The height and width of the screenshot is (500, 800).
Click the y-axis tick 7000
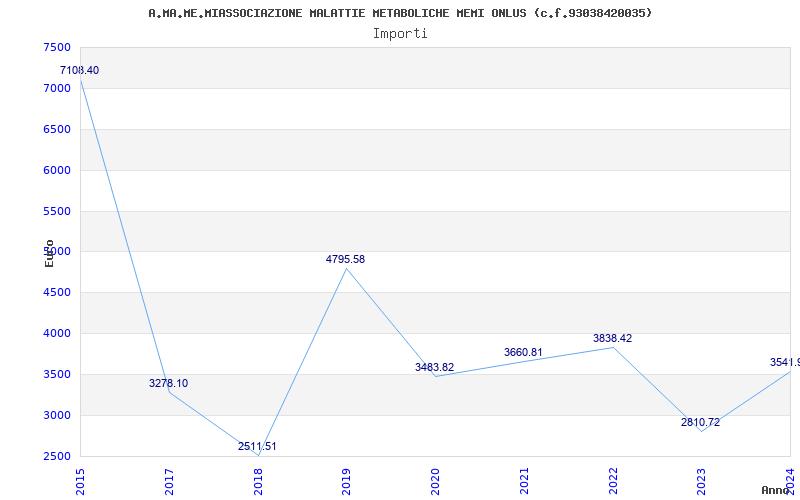pos(57,88)
